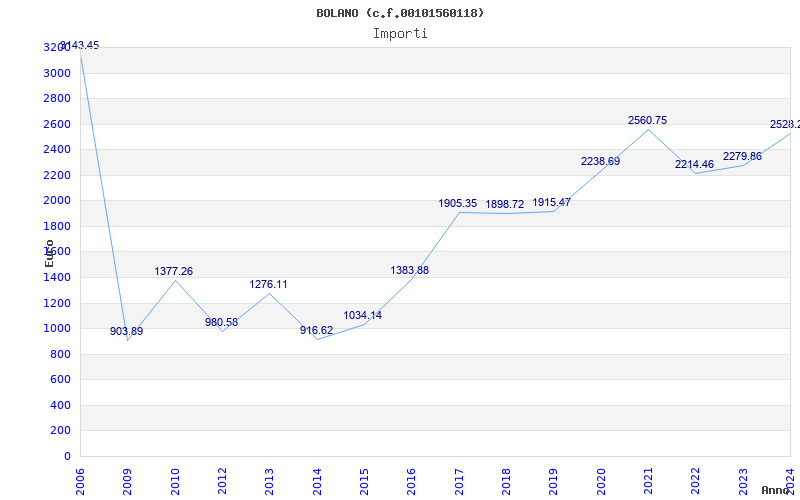Select the 903.89 data label
800x500 pixels.
coord(127,332)
